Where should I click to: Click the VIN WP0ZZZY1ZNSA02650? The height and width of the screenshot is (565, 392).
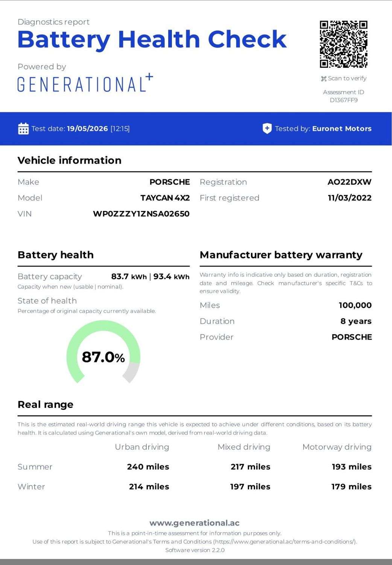[x=141, y=214]
